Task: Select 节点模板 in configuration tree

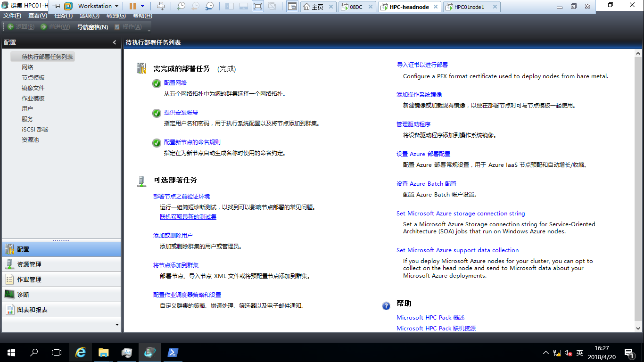Action: [33, 78]
